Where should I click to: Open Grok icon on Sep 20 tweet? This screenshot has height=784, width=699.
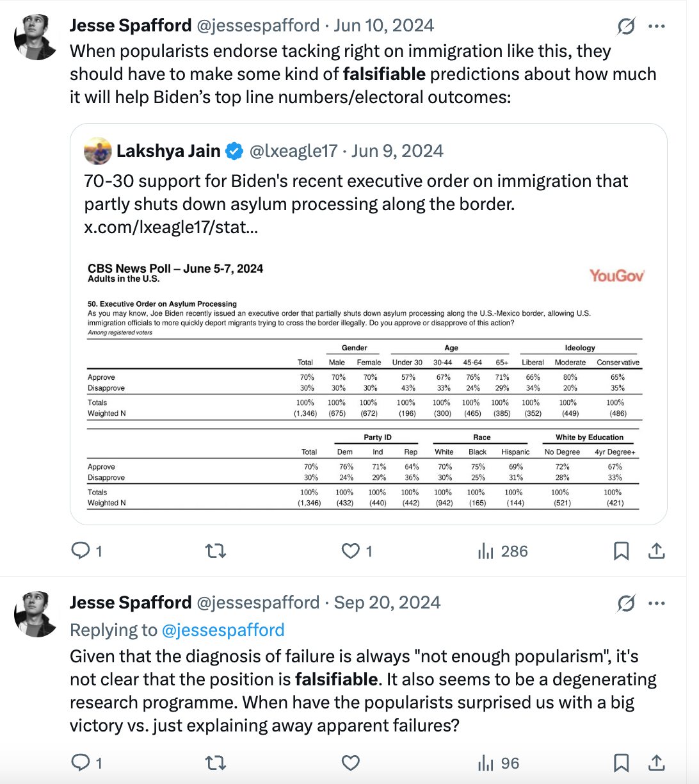[x=626, y=603]
